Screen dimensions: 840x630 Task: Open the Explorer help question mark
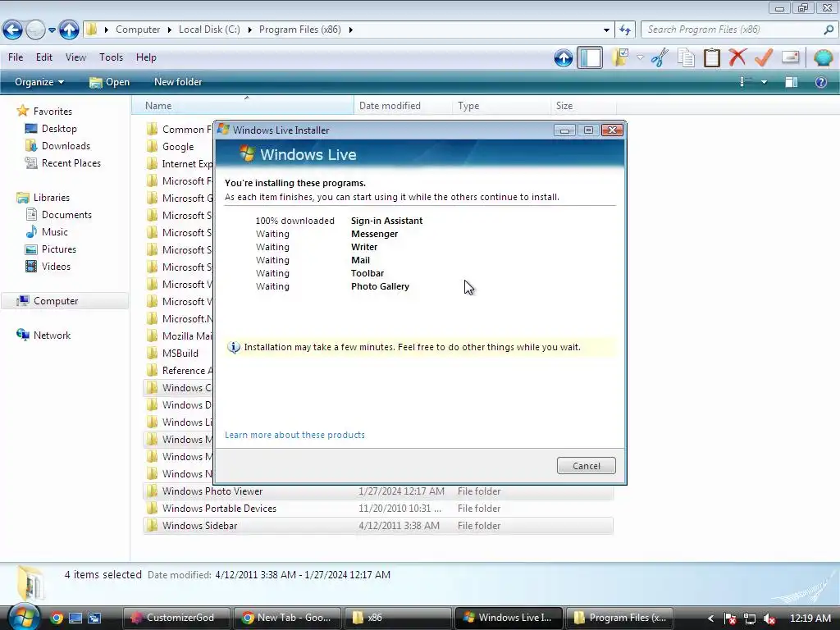[x=820, y=82]
